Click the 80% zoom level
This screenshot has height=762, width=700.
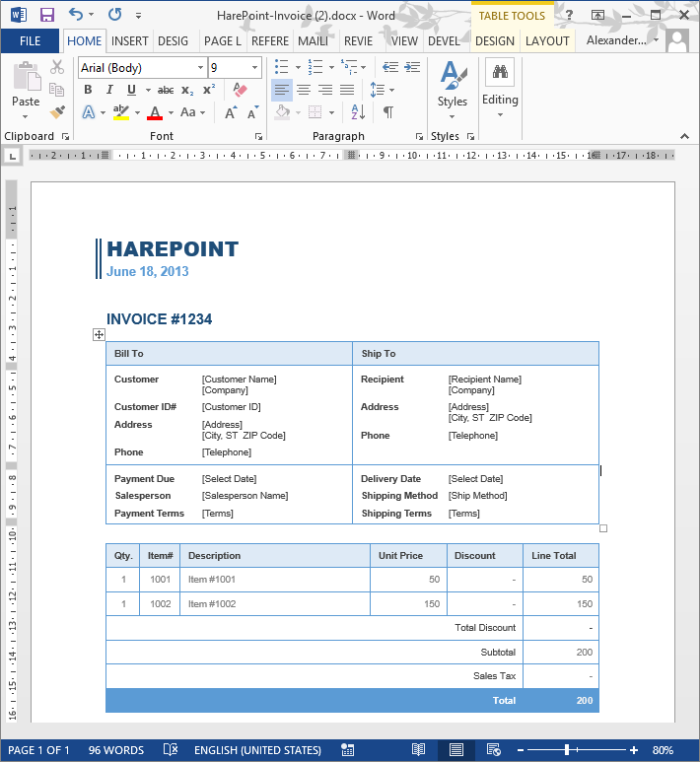663,750
